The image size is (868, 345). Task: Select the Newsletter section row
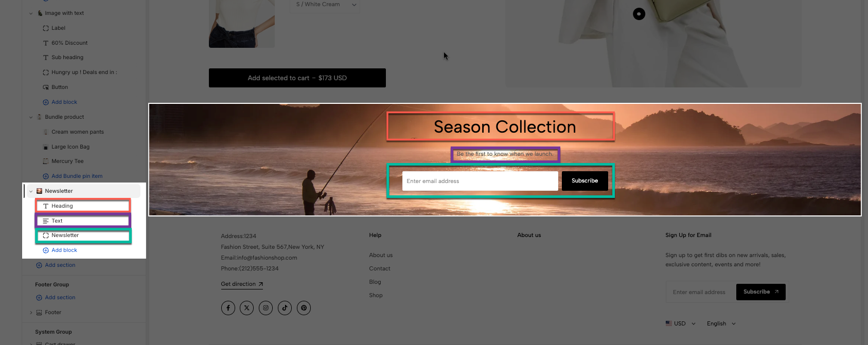pyautogui.click(x=82, y=191)
